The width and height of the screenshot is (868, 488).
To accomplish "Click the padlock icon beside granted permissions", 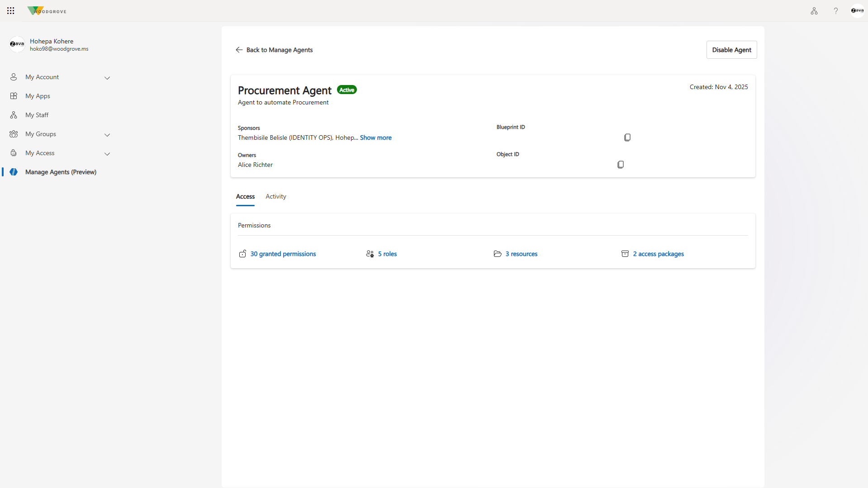I will [x=243, y=254].
